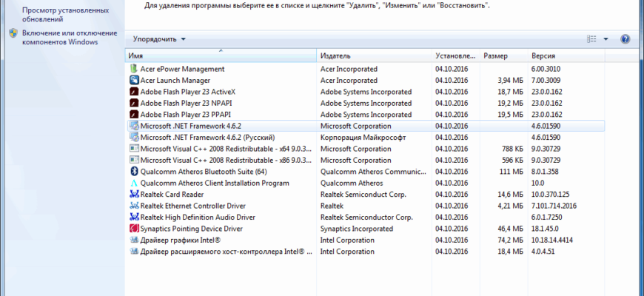644x296 pixels.
Task: Select Adobe Flash Player 23 PPAPI entry
Action: pos(366,115)
